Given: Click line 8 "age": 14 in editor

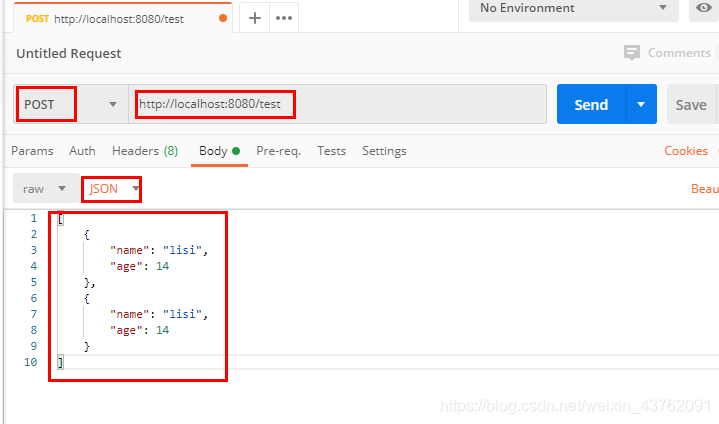Looking at the screenshot, I should click(x=139, y=330).
